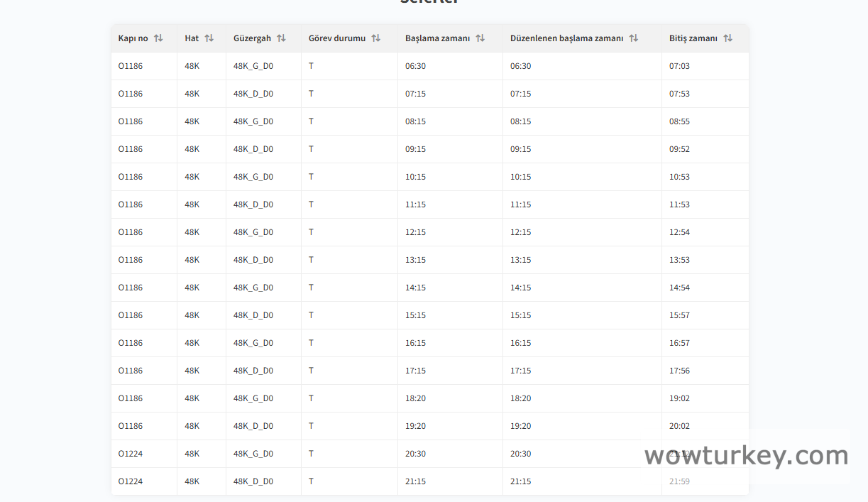Select route 48K_G_D0 in the 08:15 row
This screenshot has height=502, width=868.
253,121
